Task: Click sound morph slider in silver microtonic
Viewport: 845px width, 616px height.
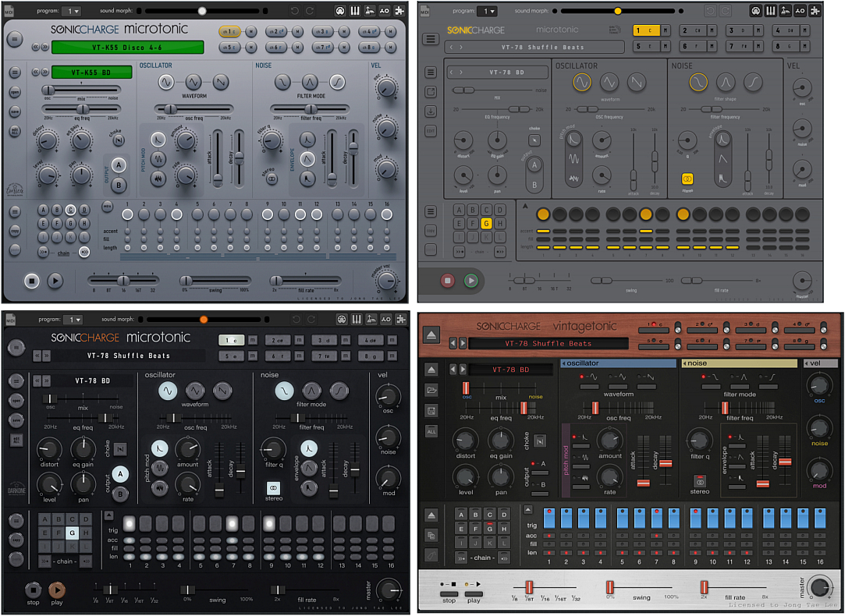Action: pos(203,11)
